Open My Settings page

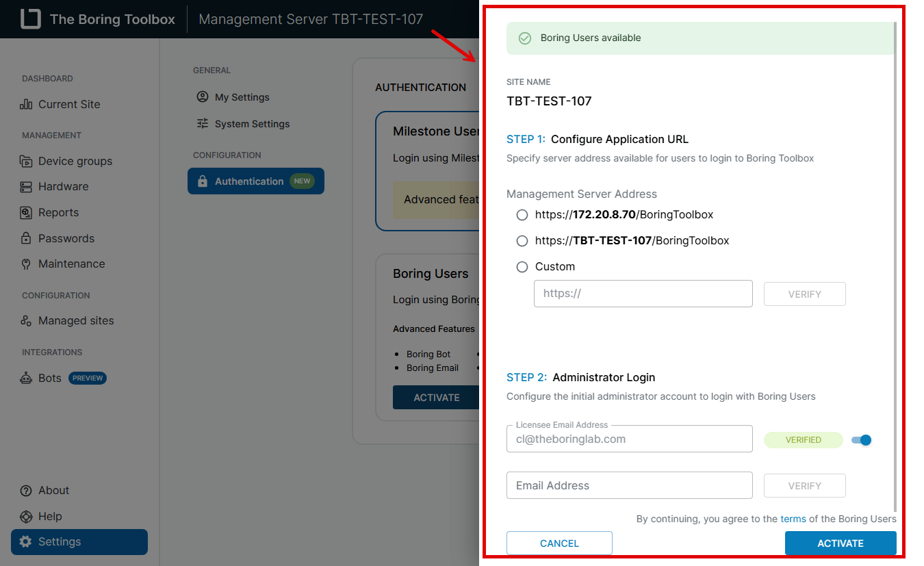(242, 97)
